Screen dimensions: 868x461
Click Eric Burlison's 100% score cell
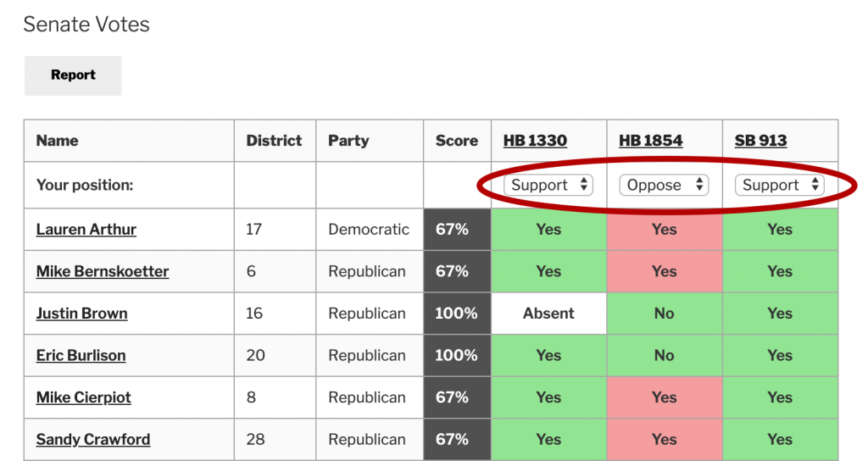457,356
